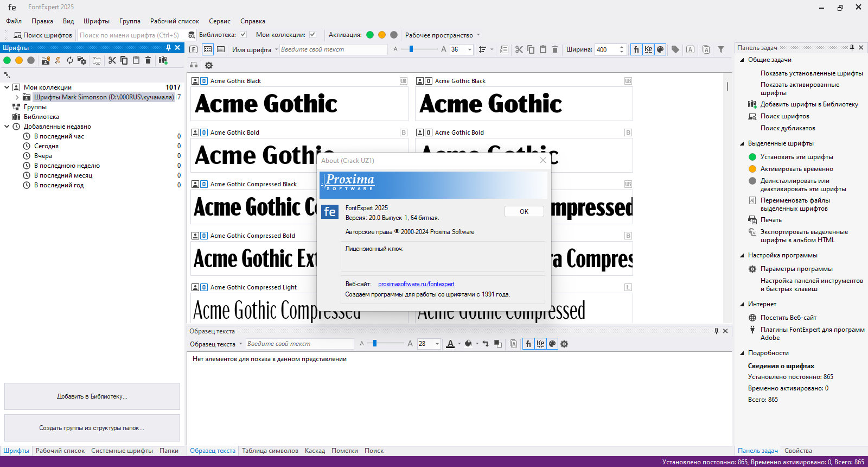Open the proximasoftware.ru/fontexpert link
The width and height of the screenshot is (868, 467).
click(x=416, y=284)
